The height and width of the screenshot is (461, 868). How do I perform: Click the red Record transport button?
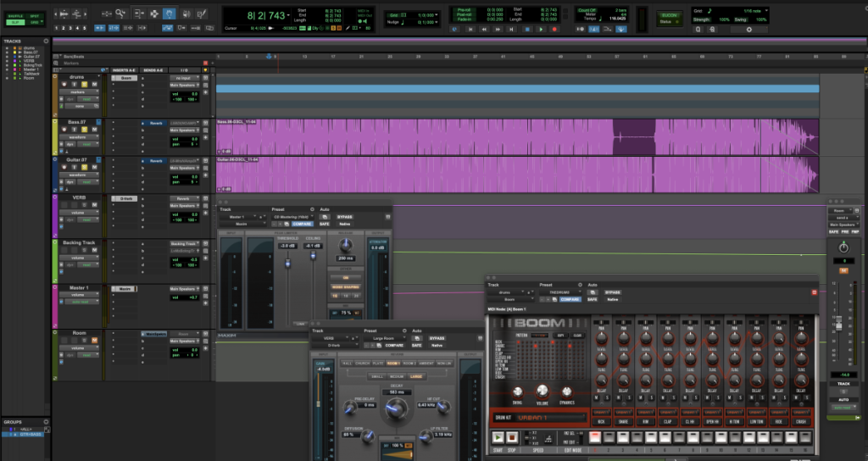pyautogui.click(x=554, y=30)
